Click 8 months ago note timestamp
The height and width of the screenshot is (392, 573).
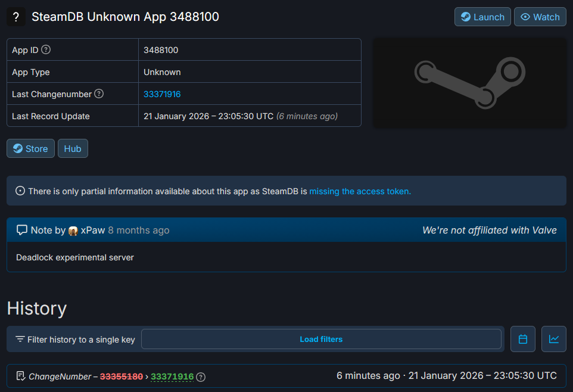coord(139,231)
